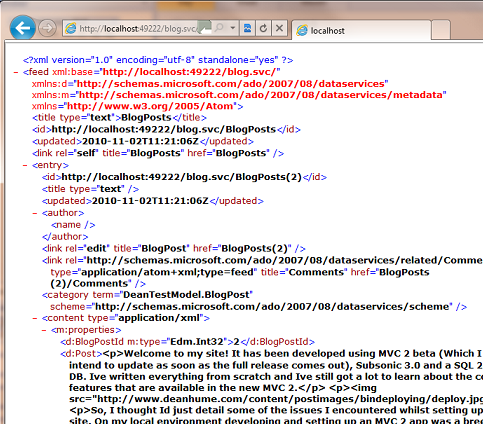This screenshot has height=425, width=483.
Task: Click the BlogPosts title text
Action: click(146, 118)
